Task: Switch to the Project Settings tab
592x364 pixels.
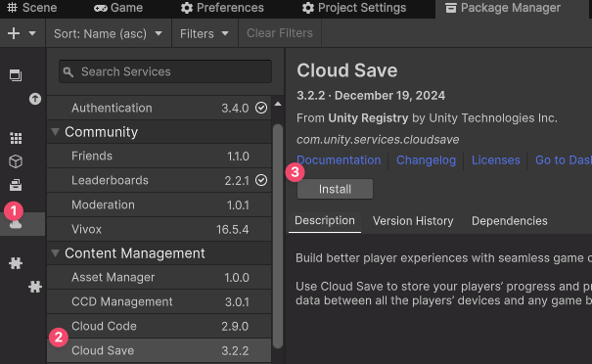Action: click(354, 8)
